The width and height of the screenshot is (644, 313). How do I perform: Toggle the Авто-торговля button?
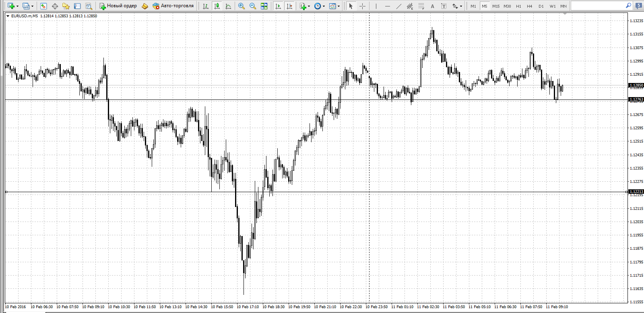coord(173,6)
